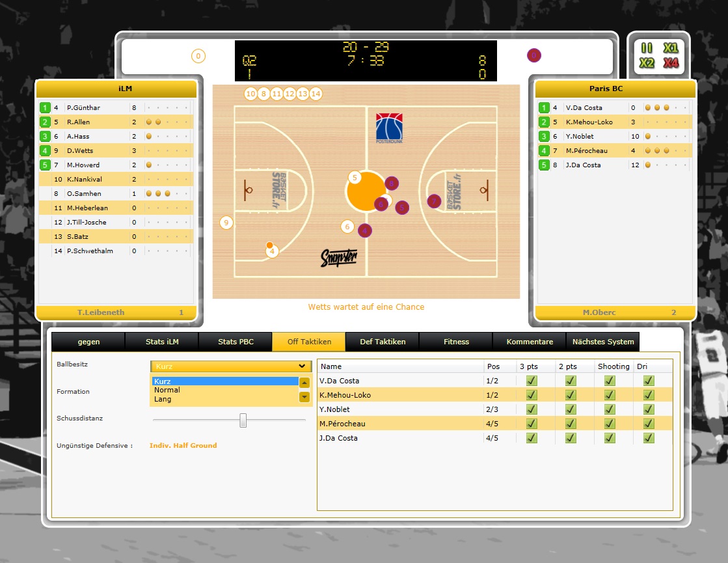Pause the match simulation
This screenshot has width=728, height=563.
647,48
